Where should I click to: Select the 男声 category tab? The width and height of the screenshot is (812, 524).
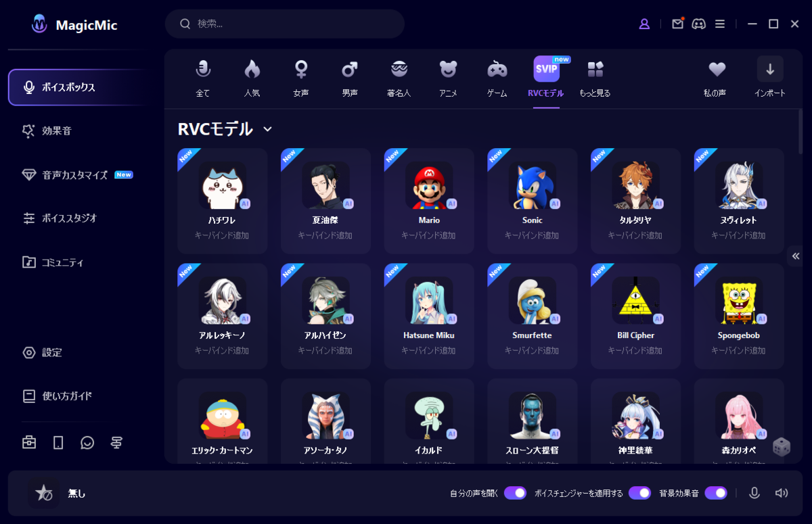pos(350,78)
